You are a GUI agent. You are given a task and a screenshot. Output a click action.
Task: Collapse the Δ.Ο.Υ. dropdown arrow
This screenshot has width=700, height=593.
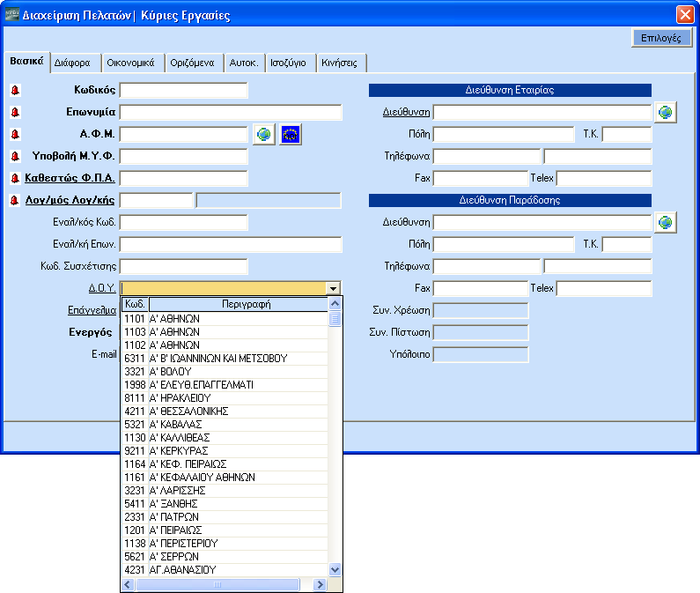(x=333, y=289)
